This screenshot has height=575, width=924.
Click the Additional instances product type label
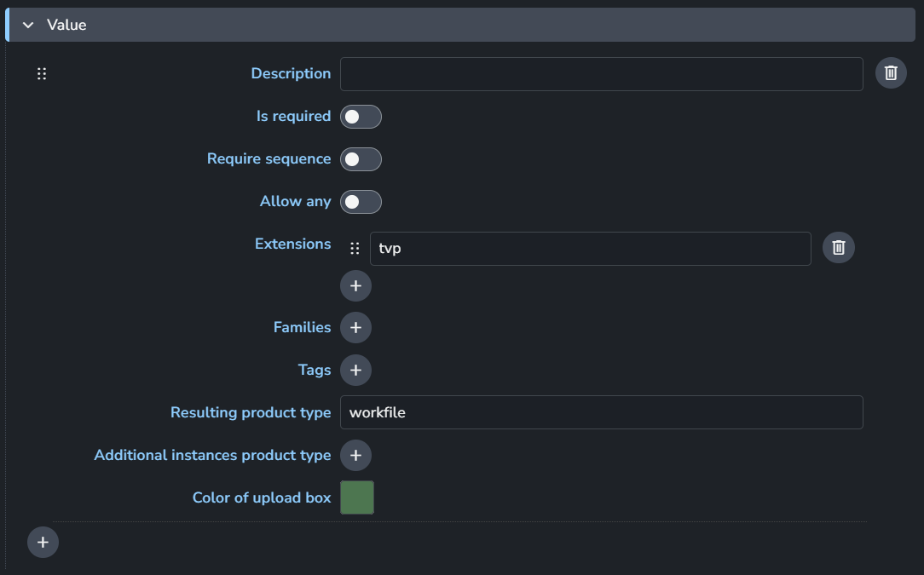point(212,455)
